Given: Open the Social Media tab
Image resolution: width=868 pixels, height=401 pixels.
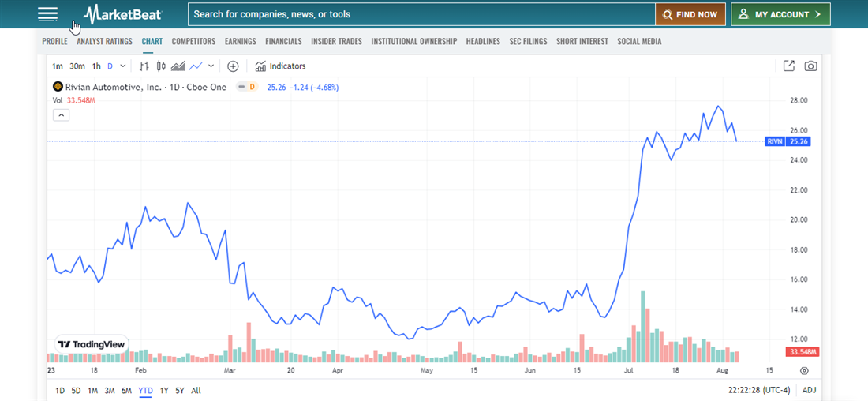Looking at the screenshot, I should click(x=639, y=41).
